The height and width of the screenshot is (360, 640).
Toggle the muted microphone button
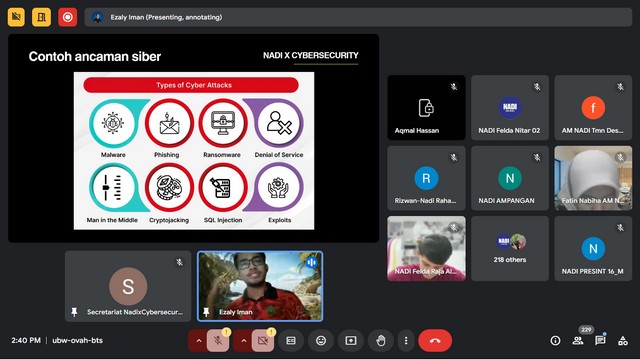[x=218, y=340]
